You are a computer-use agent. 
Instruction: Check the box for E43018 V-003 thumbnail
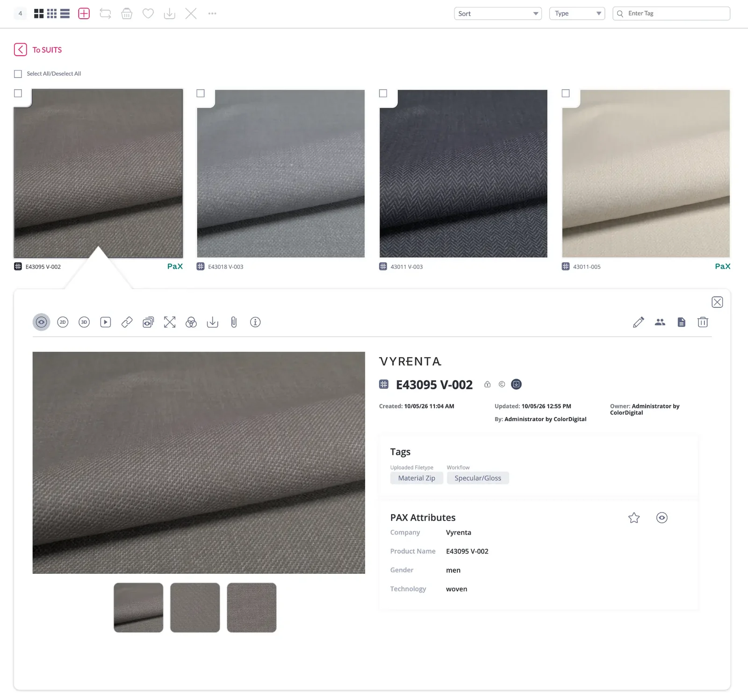(x=201, y=93)
